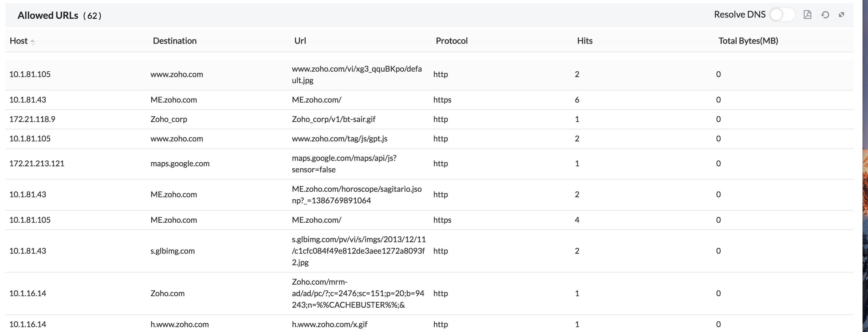Open the h.www.zoho.com/x.gif URL entry

[x=329, y=324]
